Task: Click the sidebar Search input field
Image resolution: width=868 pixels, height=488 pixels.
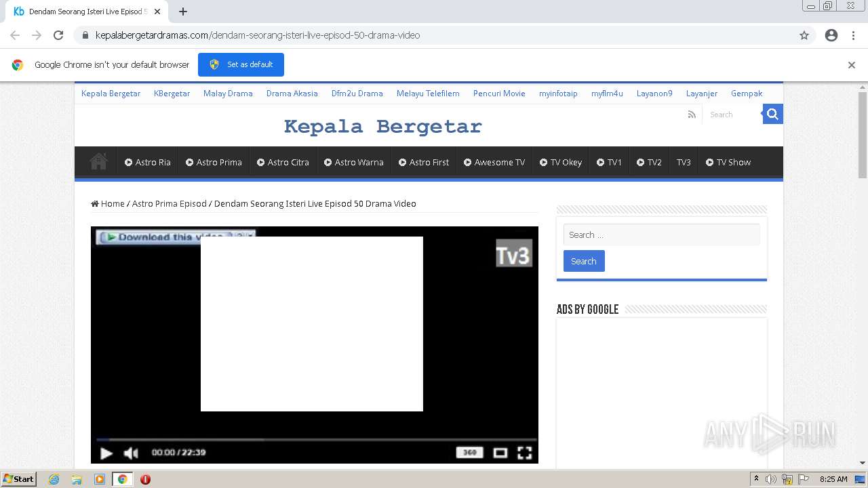Action: coord(661,235)
